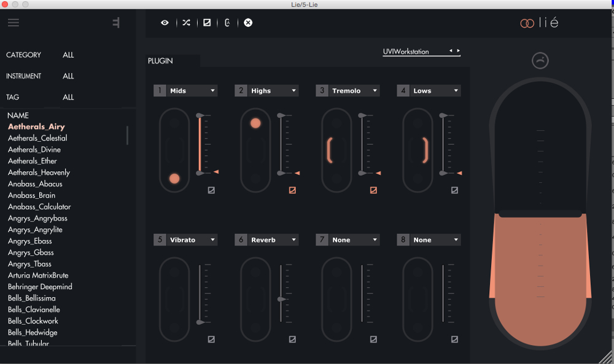Viewport: 614px width, 364px height.
Task: Click slot number 2 badge
Action: (241, 90)
